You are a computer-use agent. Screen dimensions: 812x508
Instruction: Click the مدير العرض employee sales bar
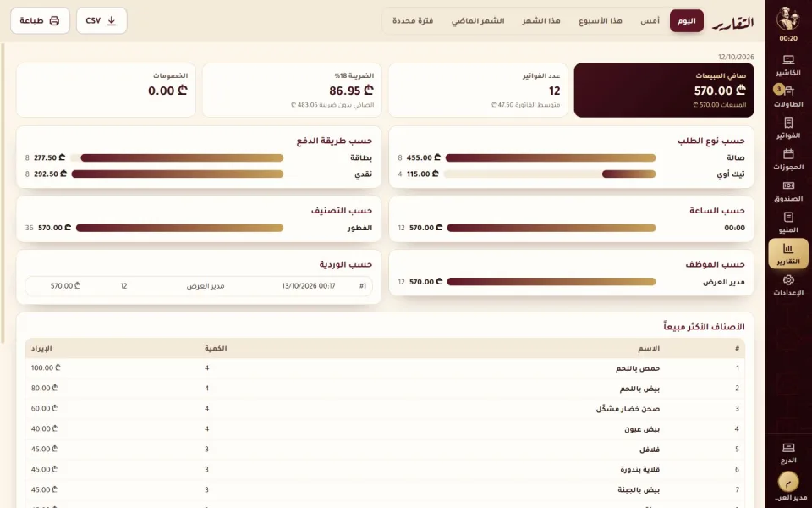click(551, 281)
